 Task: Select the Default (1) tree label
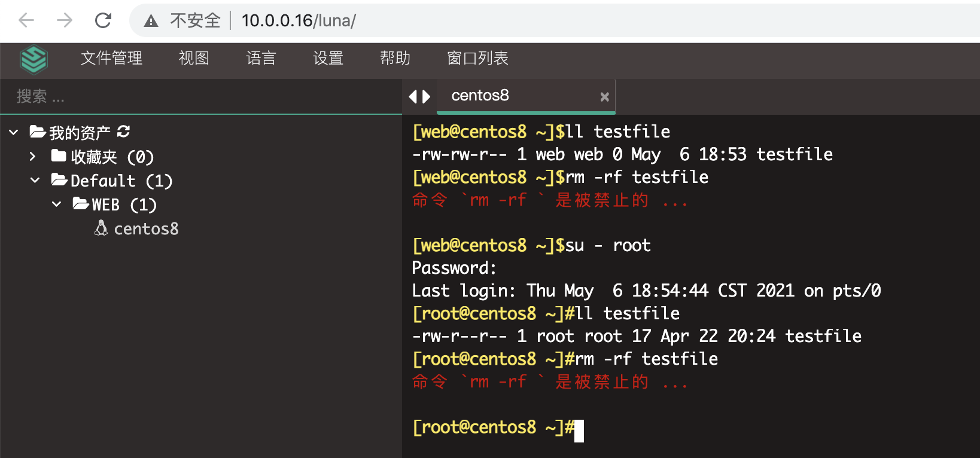click(x=121, y=181)
